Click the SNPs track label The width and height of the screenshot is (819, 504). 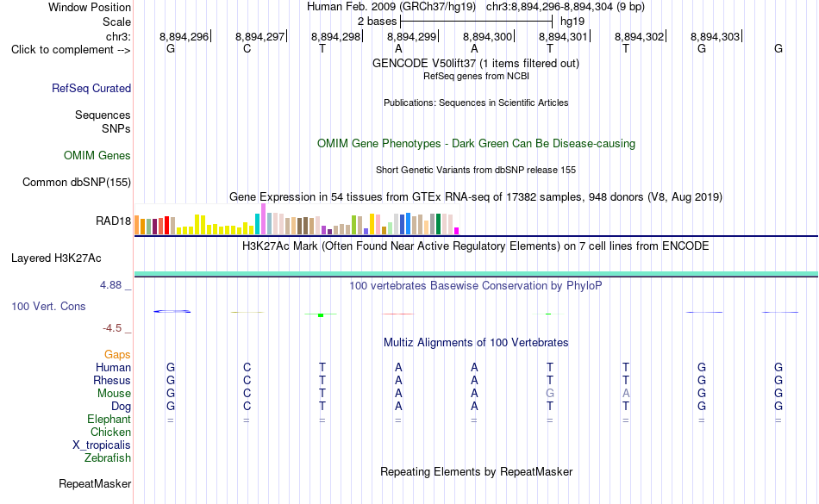point(116,128)
